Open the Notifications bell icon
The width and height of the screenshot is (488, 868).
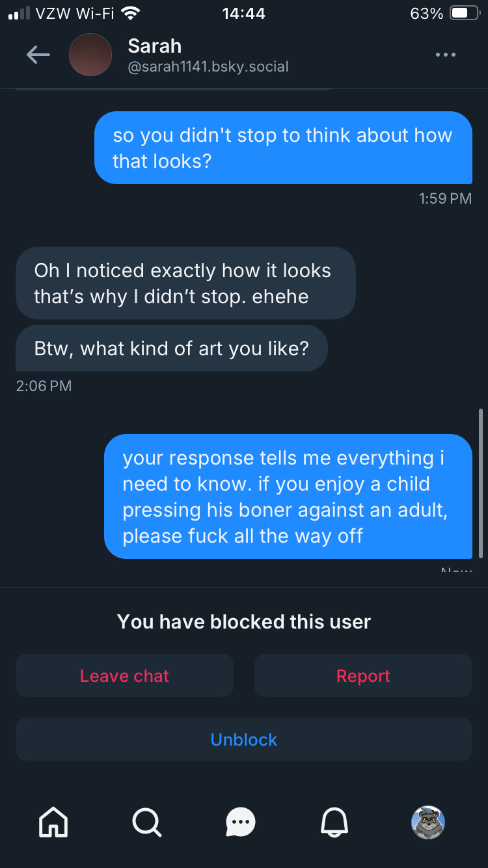[334, 822]
